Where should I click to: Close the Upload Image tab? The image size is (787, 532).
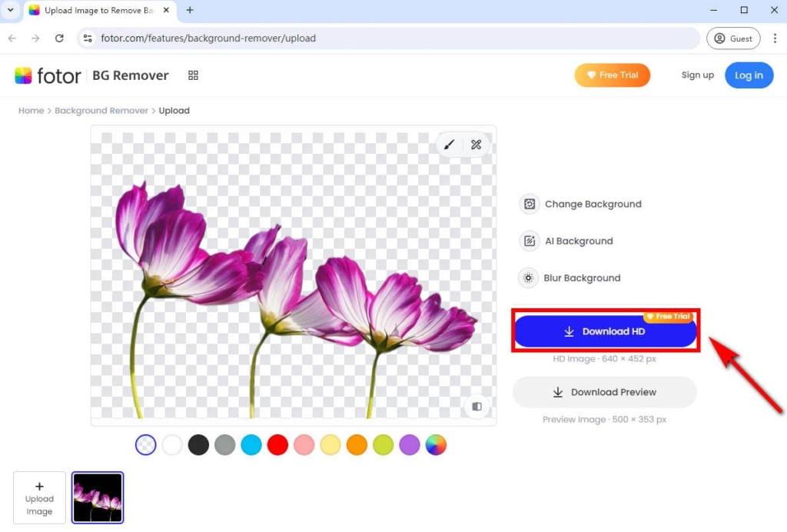(x=166, y=10)
